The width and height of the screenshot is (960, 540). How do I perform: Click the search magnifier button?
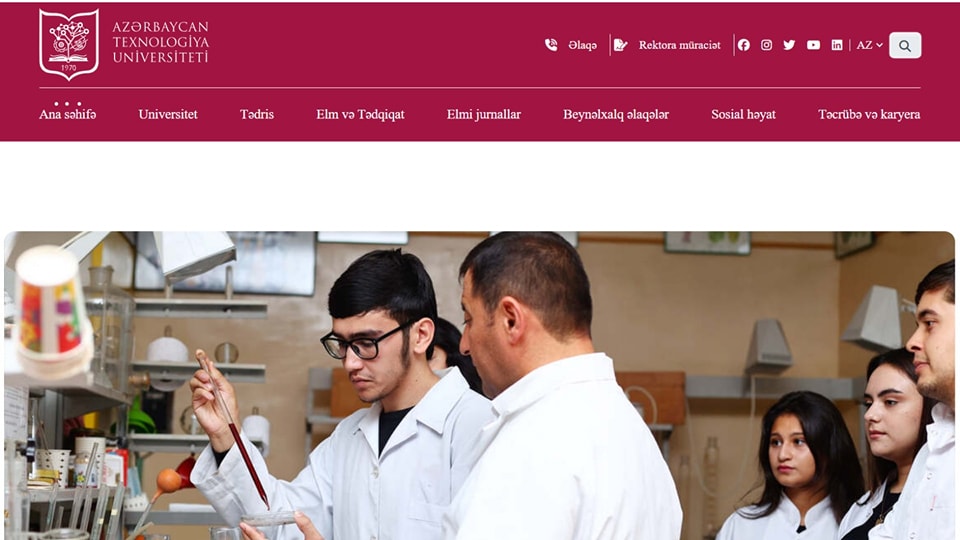click(905, 45)
